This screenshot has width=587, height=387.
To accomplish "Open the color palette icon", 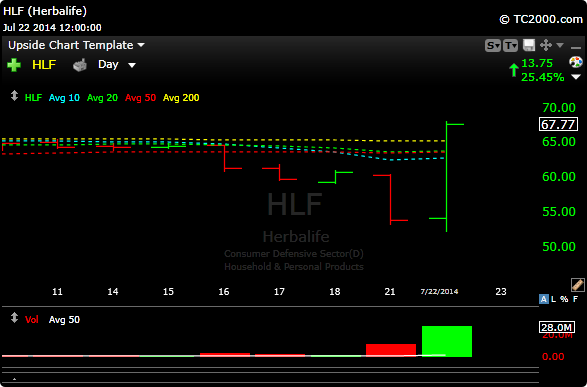I will click(576, 62).
